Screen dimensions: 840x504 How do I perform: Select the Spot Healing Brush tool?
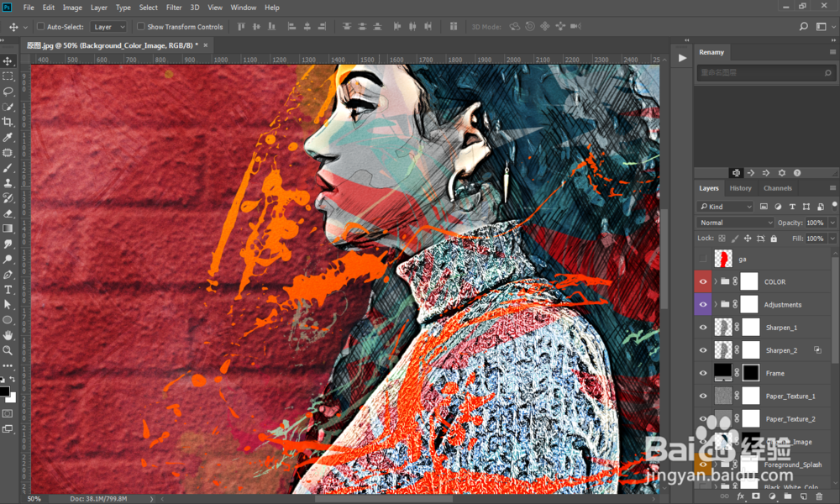8,153
